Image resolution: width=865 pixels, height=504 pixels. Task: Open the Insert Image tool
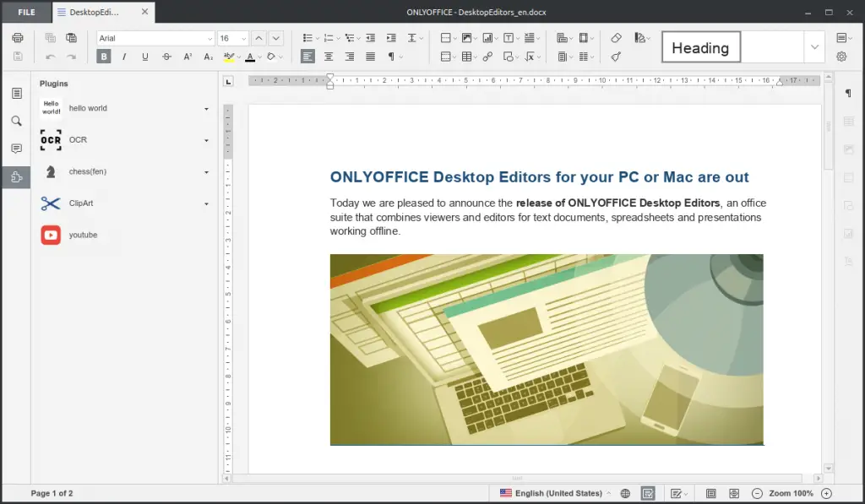467,38
